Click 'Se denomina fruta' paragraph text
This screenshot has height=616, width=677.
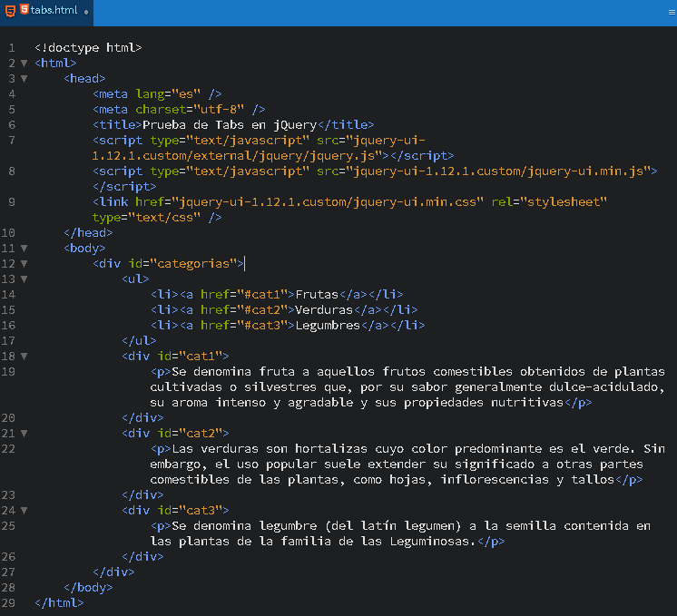click(x=233, y=372)
